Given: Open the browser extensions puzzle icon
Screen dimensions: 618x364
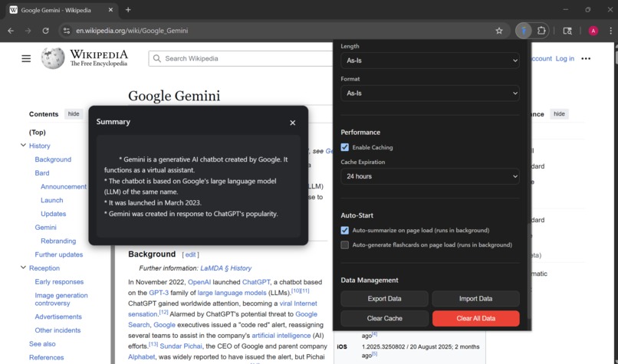Looking at the screenshot, I should (541, 31).
